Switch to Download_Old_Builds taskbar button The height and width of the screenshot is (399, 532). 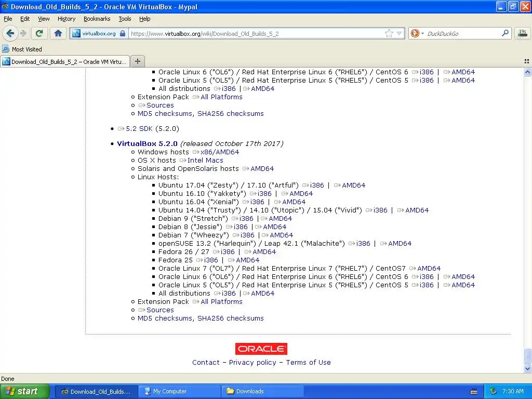(96, 392)
